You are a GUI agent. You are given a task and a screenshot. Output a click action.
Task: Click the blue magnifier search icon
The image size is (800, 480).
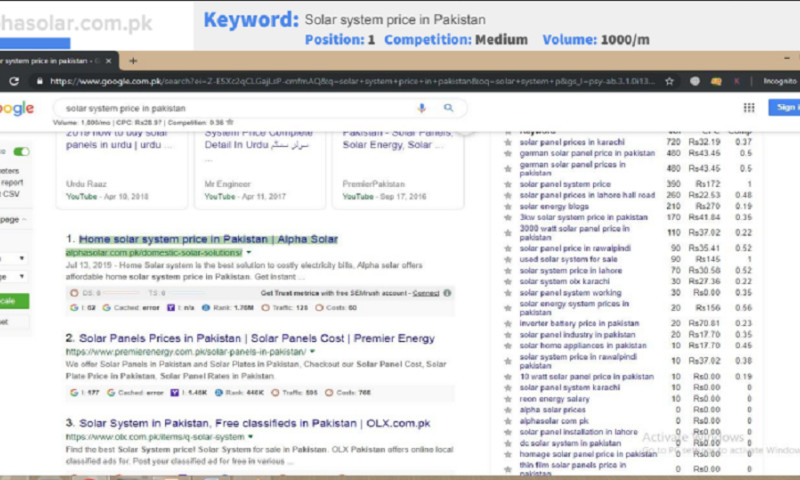coord(448,108)
